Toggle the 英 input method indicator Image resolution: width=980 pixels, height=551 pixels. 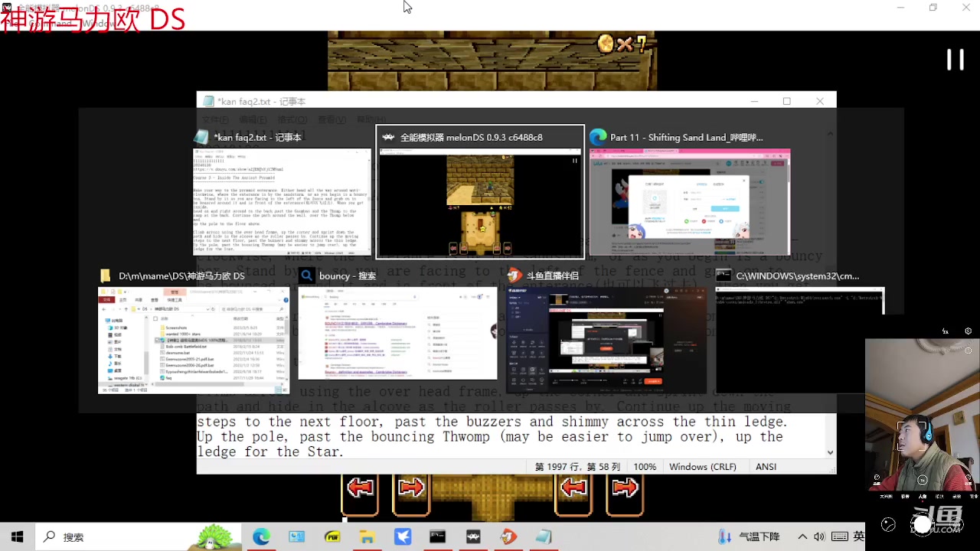(x=858, y=536)
